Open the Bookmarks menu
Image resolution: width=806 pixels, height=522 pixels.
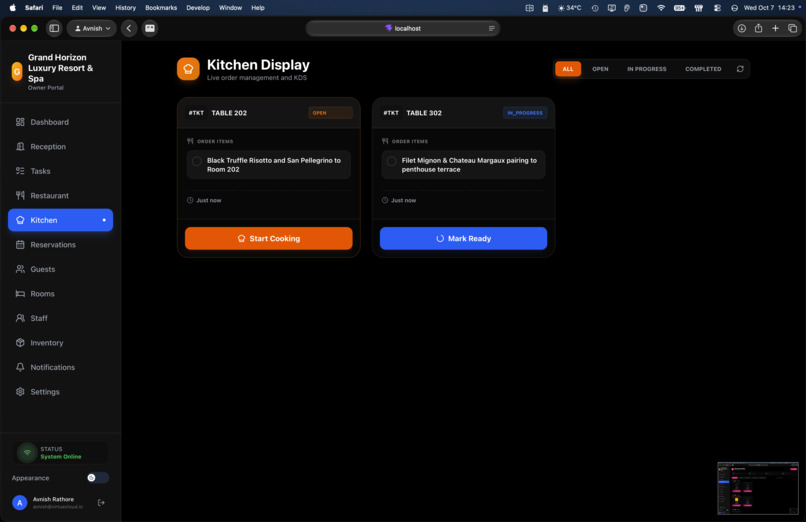click(x=161, y=8)
